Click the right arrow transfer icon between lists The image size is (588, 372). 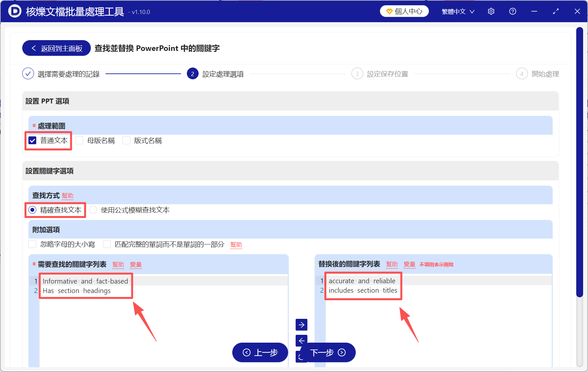click(301, 325)
